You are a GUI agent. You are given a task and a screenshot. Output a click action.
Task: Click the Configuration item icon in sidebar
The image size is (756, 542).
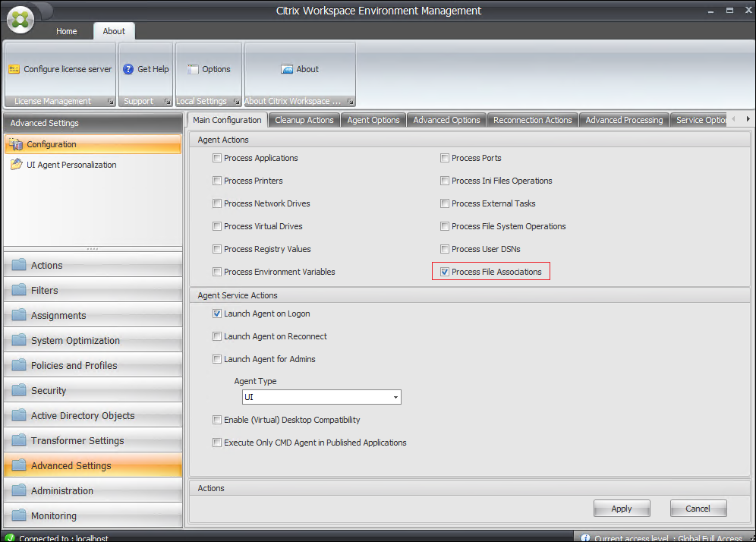click(16, 144)
